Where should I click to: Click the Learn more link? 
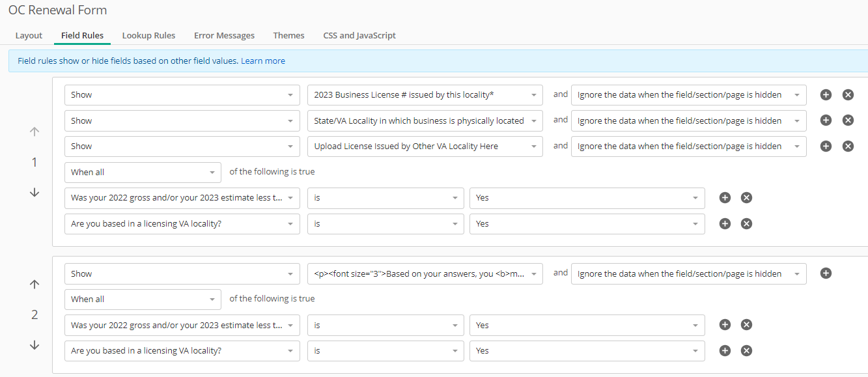point(263,61)
